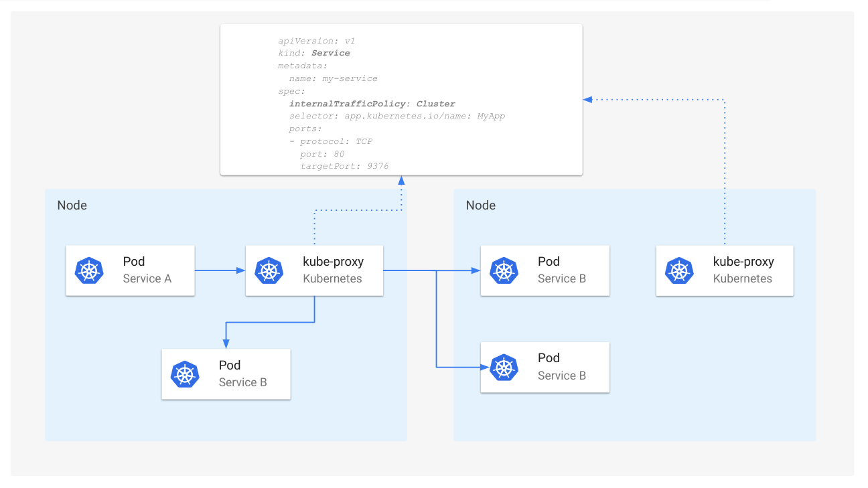Image resolution: width=868 pixels, height=488 pixels.
Task: Click the Kubernetes logo on the rightmost kube-proxy
Action: tap(680, 270)
